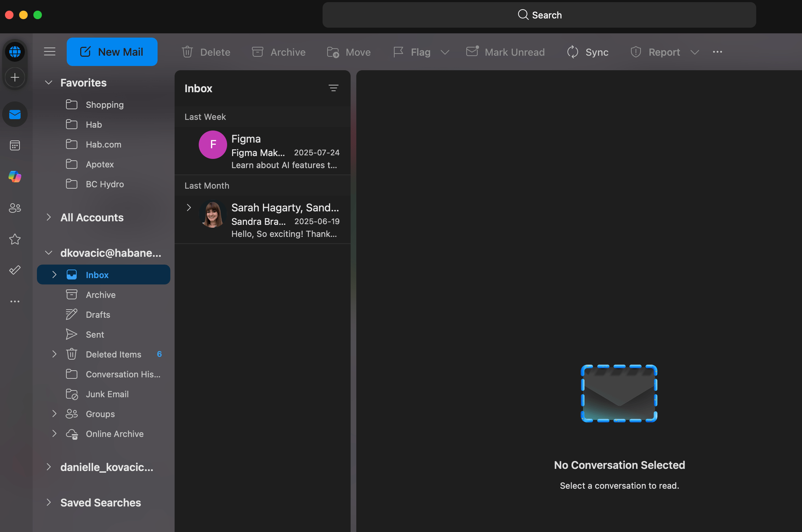This screenshot has width=802, height=532.
Task: Expand the Sarah Hagarty conversation thread
Action: (x=189, y=207)
